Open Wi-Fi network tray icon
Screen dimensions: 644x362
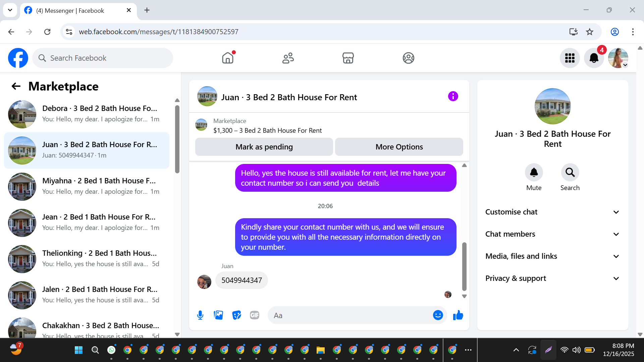[x=565, y=350]
